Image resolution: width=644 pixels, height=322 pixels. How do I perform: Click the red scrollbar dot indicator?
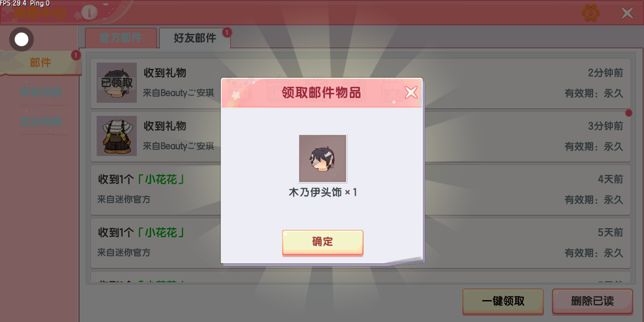coord(629,113)
